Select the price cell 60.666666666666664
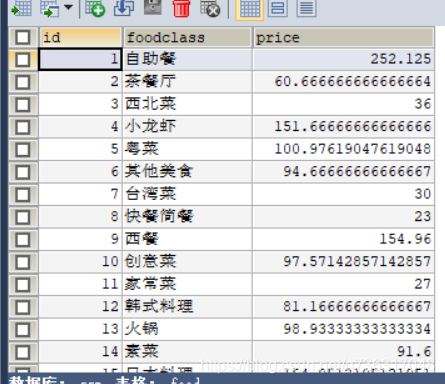 point(343,82)
